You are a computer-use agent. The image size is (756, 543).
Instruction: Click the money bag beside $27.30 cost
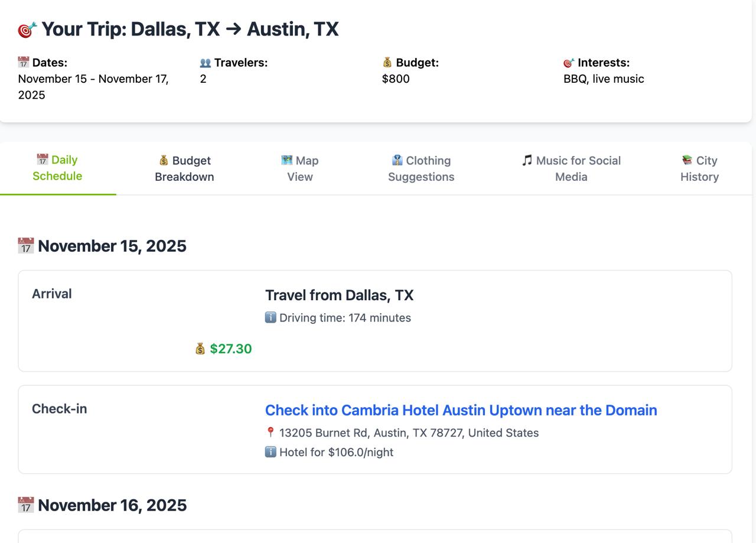[200, 349]
